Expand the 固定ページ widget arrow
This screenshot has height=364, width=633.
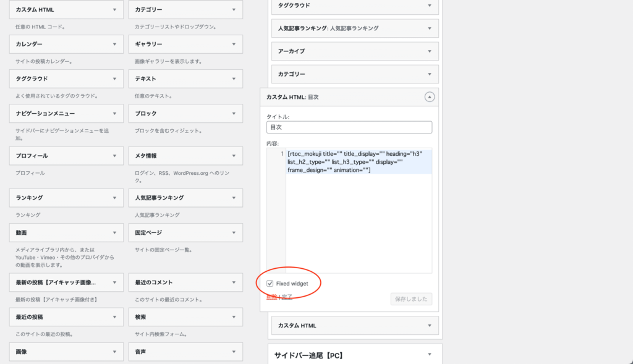[233, 232]
